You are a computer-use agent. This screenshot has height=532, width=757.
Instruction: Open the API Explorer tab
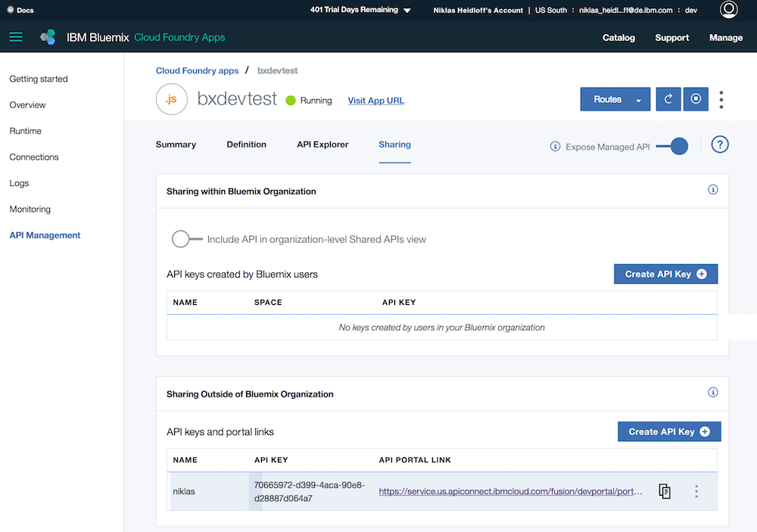[322, 145]
